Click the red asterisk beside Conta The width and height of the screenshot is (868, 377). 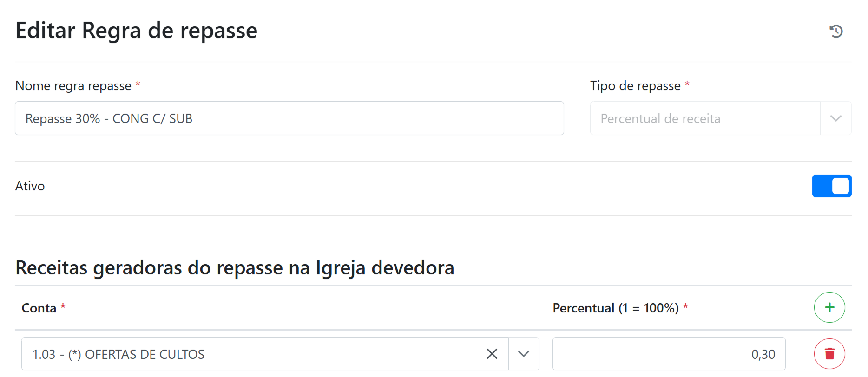coord(63,306)
